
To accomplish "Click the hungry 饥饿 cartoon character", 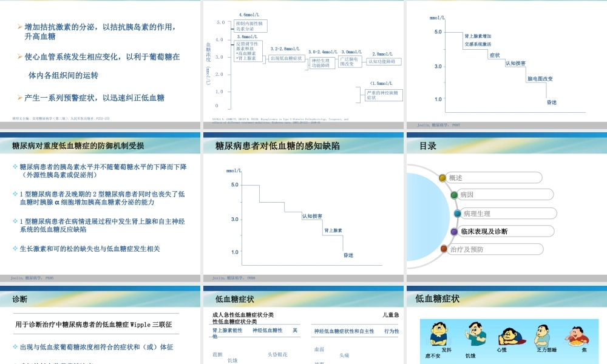I will click(x=476, y=335).
